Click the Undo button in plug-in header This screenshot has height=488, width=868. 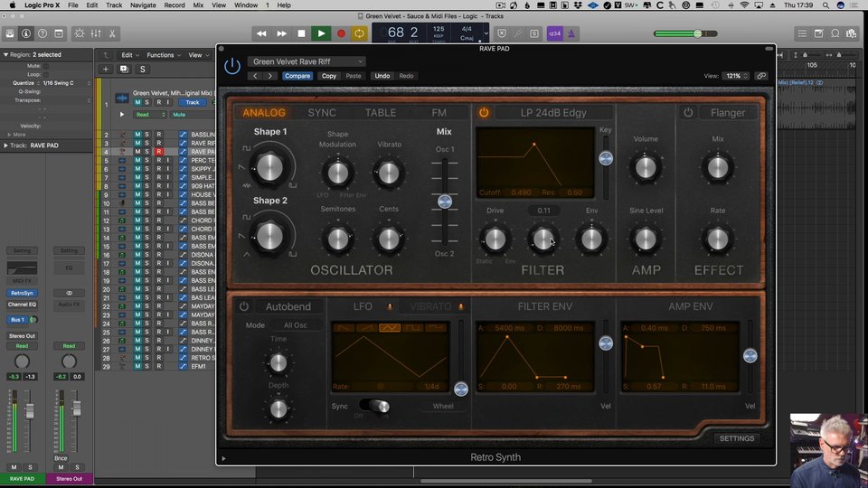tap(382, 76)
